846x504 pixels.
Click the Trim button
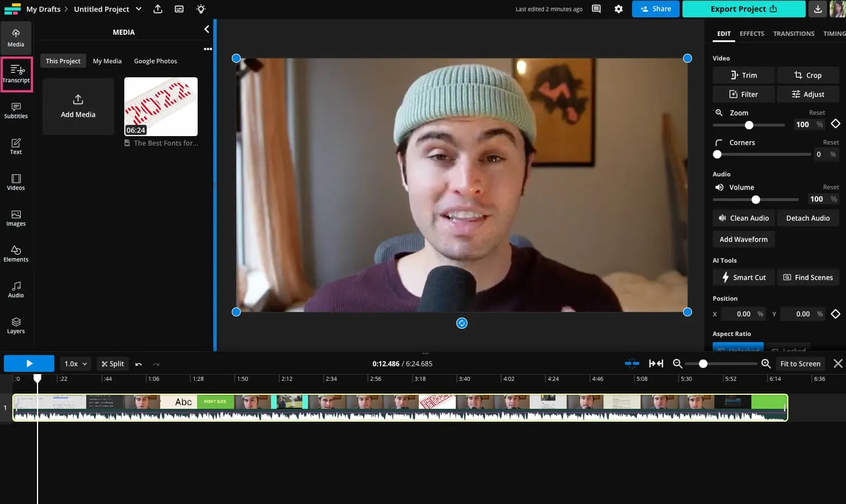[x=744, y=75]
